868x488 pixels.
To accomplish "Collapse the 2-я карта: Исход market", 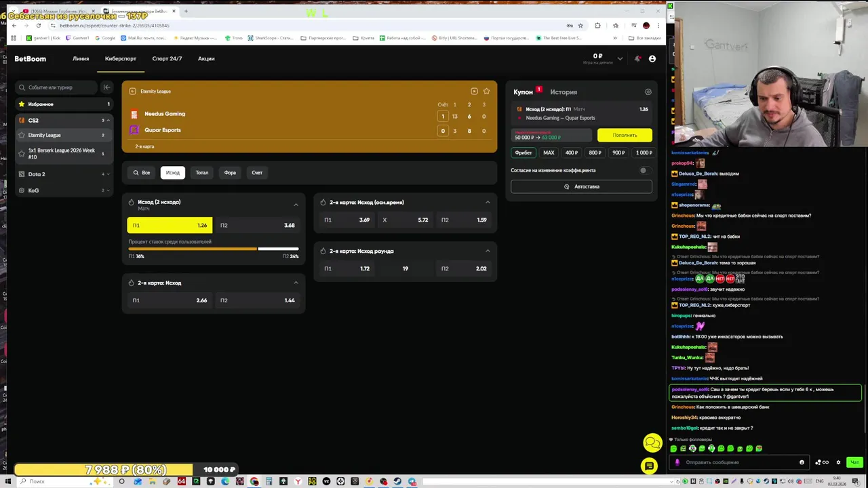I will tap(296, 283).
